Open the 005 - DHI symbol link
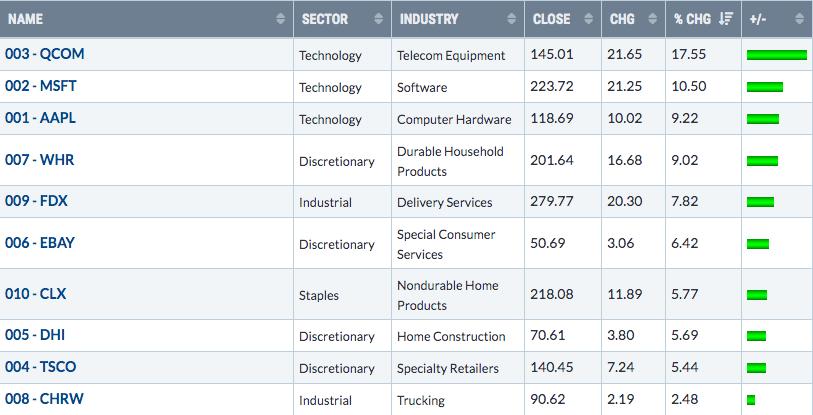This screenshot has width=813, height=415. pyautogui.click(x=35, y=335)
